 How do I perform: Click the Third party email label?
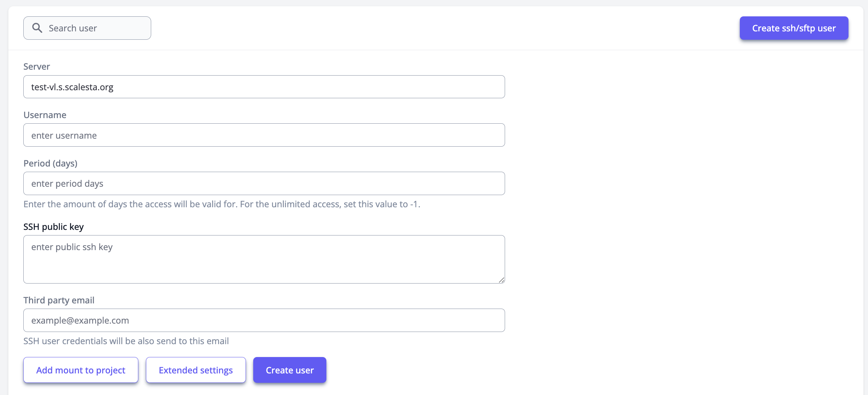(59, 300)
